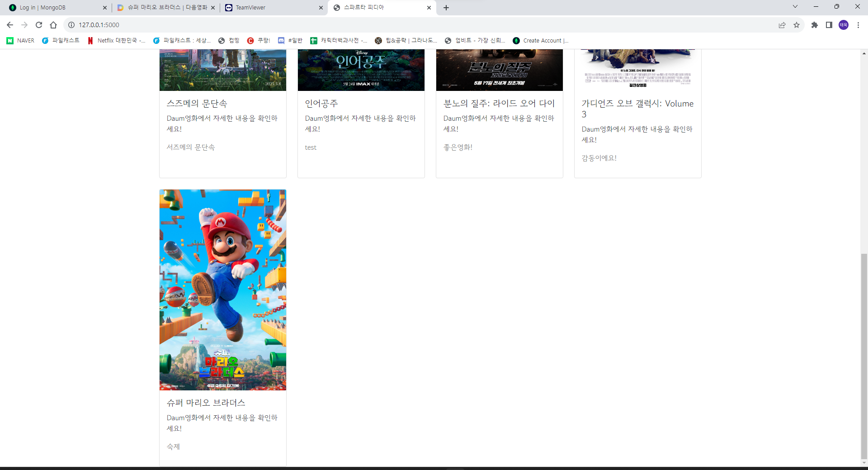868x470 pixels.
Task: Click the forward navigation arrow
Action: tap(24, 25)
